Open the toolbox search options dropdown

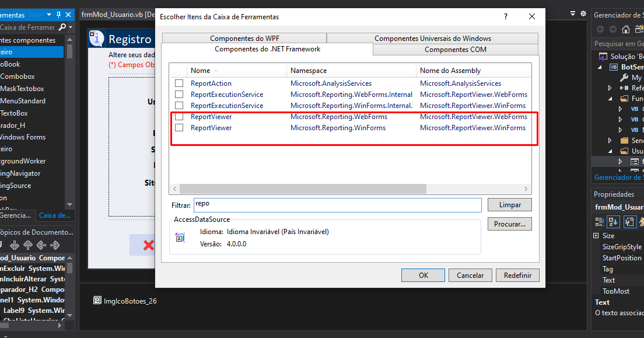[71, 27]
